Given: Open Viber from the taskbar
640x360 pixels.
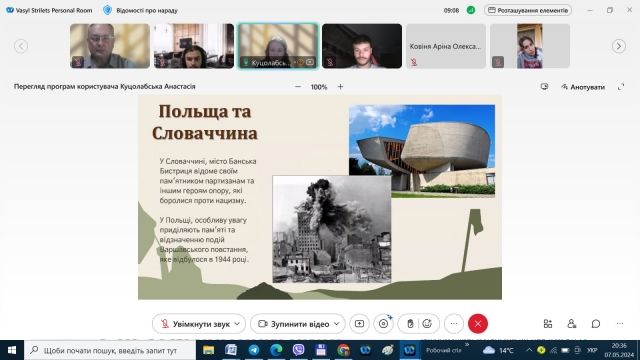Looking at the screenshot, I should pos(298,350).
